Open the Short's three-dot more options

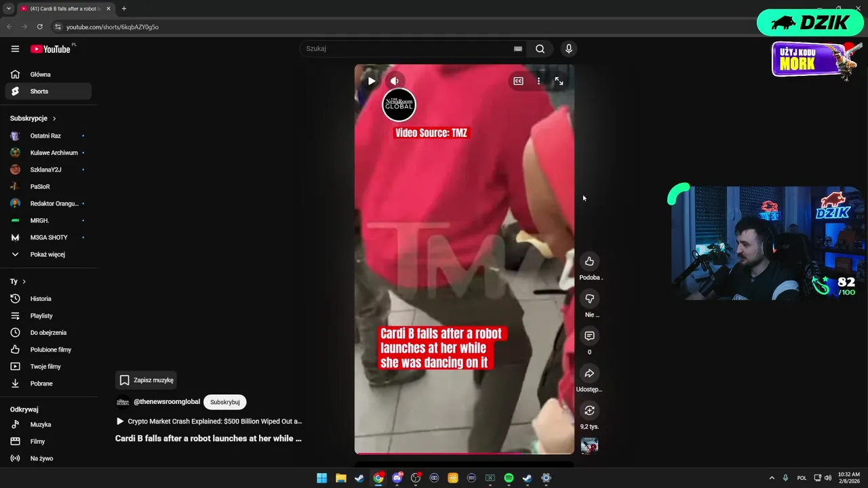538,81
